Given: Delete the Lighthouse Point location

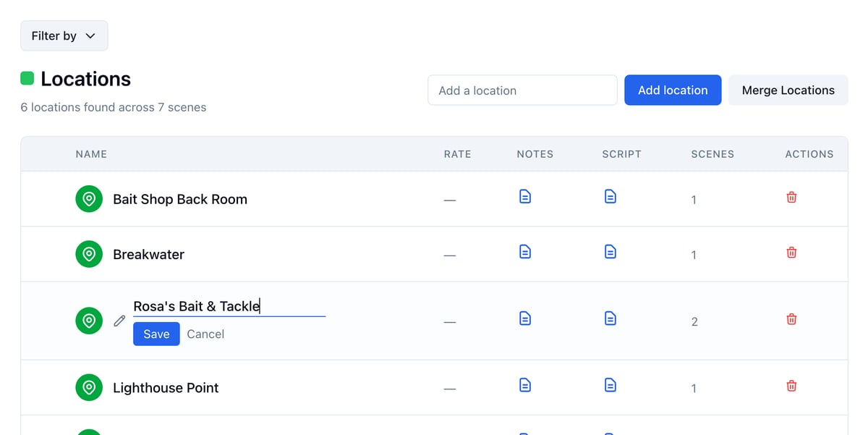Looking at the screenshot, I should pyautogui.click(x=791, y=385).
